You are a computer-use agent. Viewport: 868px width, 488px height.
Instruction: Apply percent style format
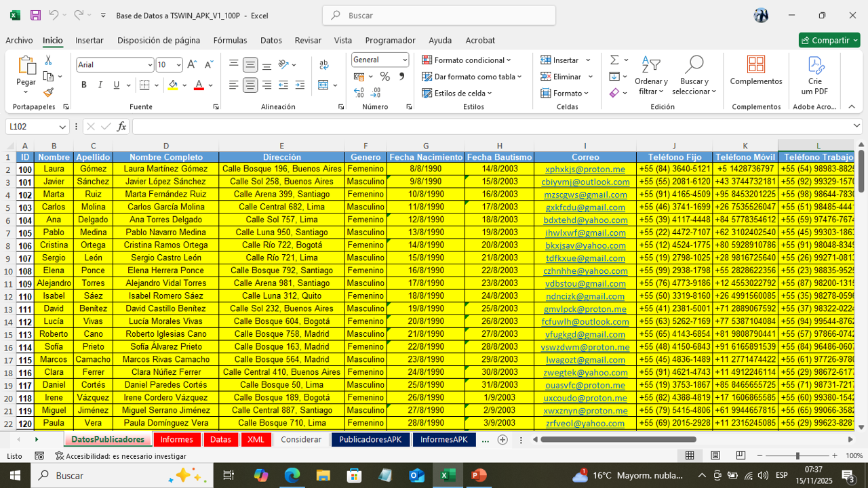pyautogui.click(x=384, y=77)
